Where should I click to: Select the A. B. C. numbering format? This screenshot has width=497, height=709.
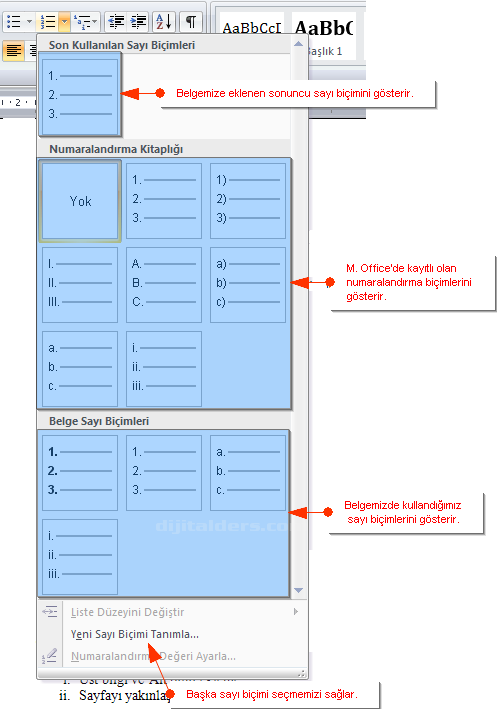164,285
